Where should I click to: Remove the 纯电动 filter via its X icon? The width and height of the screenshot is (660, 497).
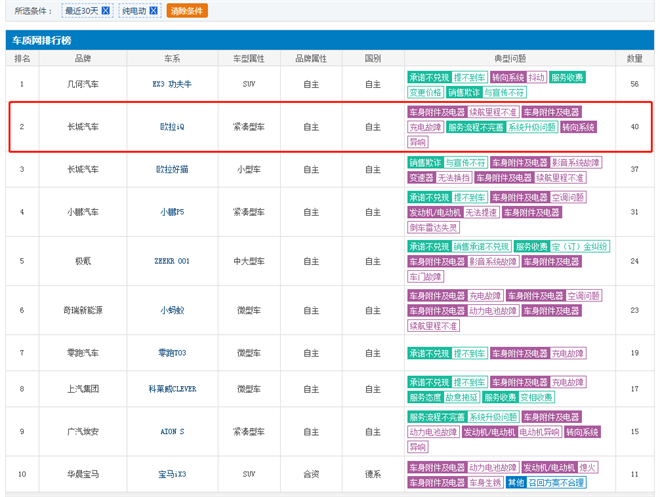[154, 11]
